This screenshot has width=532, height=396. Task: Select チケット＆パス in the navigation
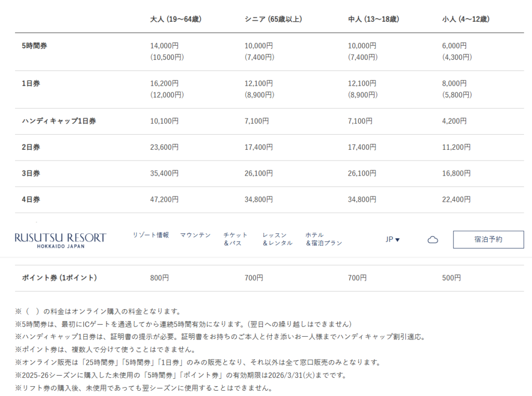tap(235, 239)
